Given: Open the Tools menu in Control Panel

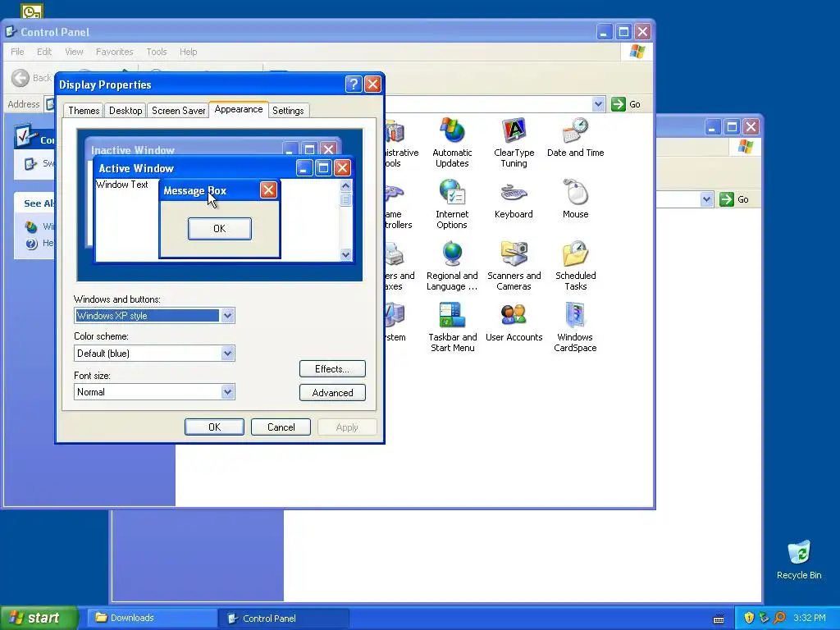Looking at the screenshot, I should click(157, 52).
